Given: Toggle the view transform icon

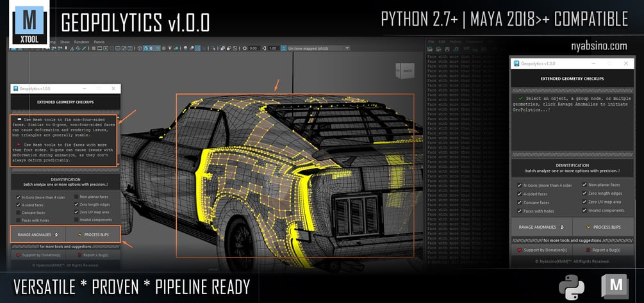Looking at the screenshot, I should tap(283, 48).
